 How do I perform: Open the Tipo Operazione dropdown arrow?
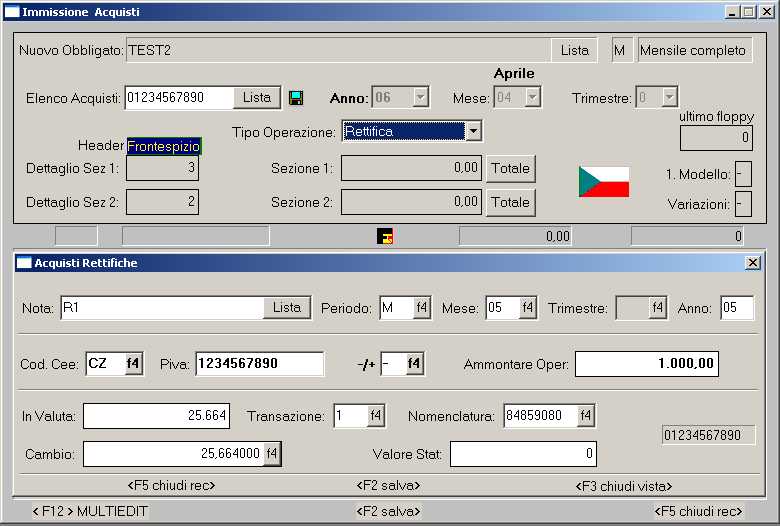tap(474, 131)
